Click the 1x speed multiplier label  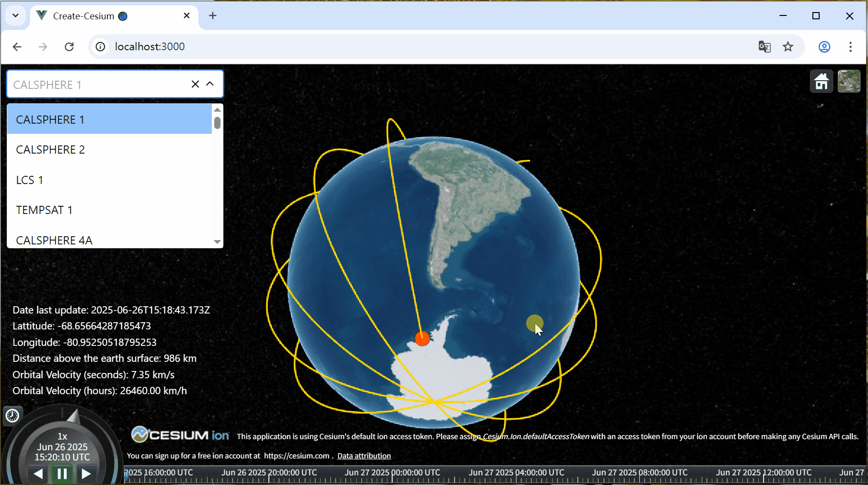(62, 436)
